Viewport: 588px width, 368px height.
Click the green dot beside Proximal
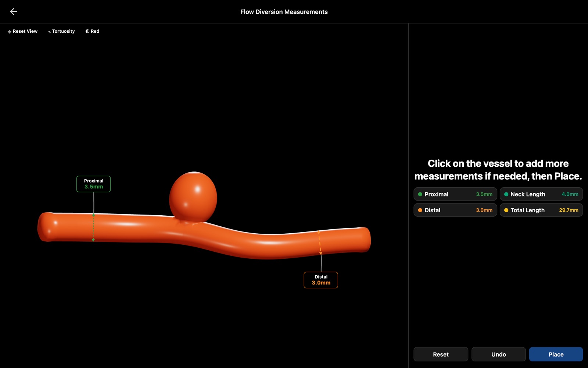[x=420, y=194]
